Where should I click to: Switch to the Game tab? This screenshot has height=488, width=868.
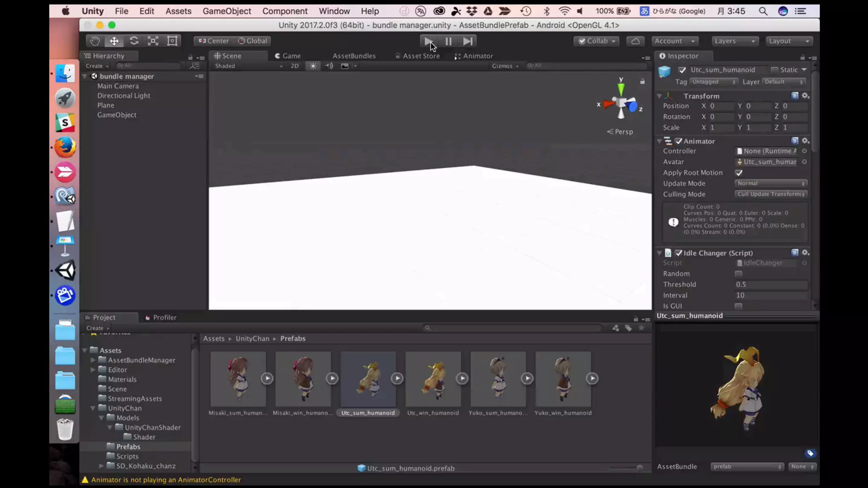tap(288, 56)
